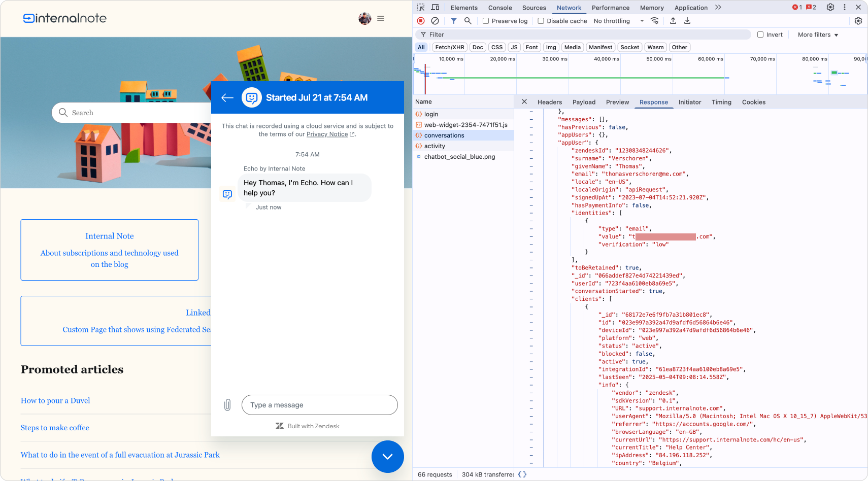Import a HAR file with the upload icon

coord(673,21)
